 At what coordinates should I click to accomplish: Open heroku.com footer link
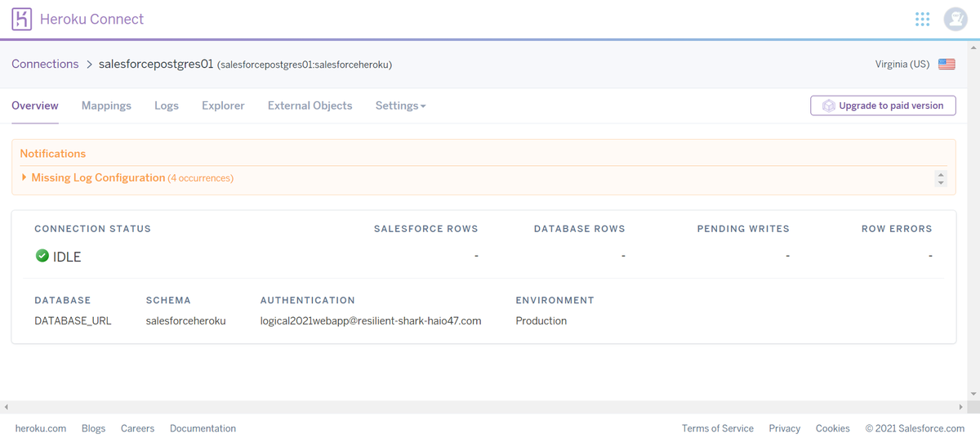41,428
